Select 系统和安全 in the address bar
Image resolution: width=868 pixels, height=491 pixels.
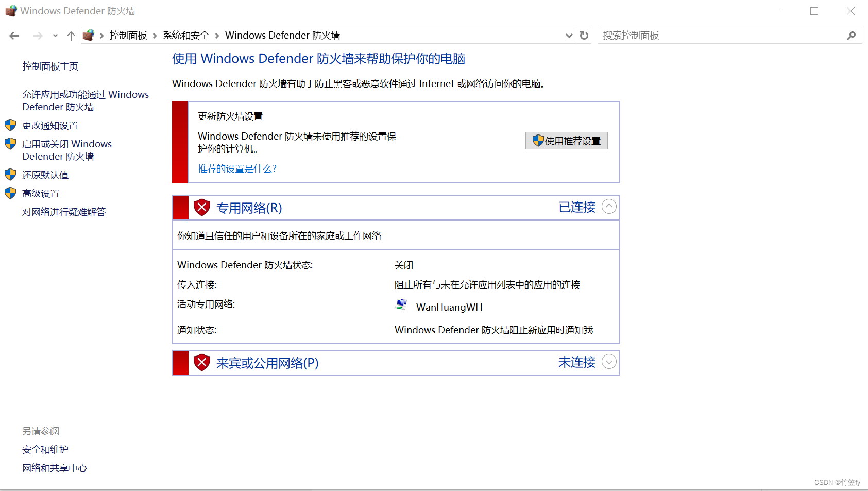click(186, 36)
